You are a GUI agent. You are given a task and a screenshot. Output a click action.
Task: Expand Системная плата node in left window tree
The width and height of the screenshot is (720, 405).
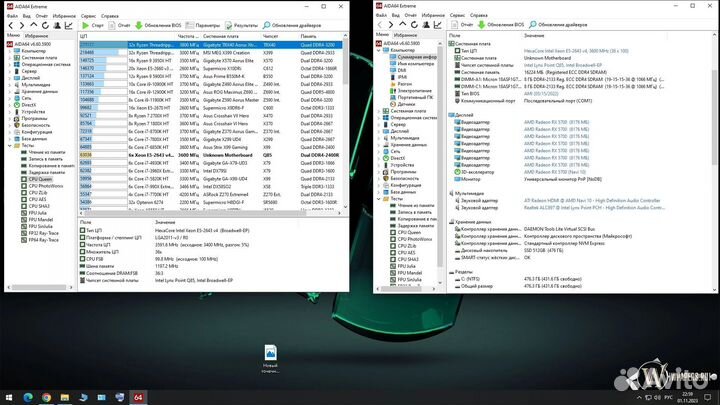point(10,58)
